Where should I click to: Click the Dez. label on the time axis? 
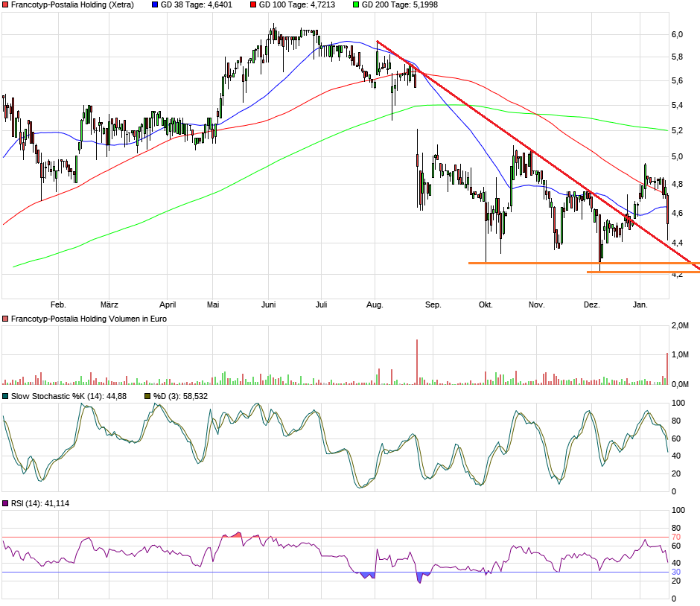pos(591,304)
